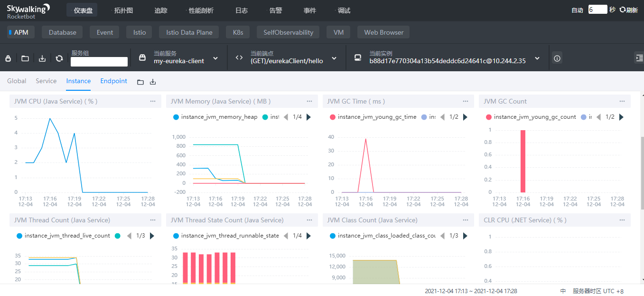Click the download export icon in the top toolbar
Viewport: 644px width, 296px height.
pos(42,58)
